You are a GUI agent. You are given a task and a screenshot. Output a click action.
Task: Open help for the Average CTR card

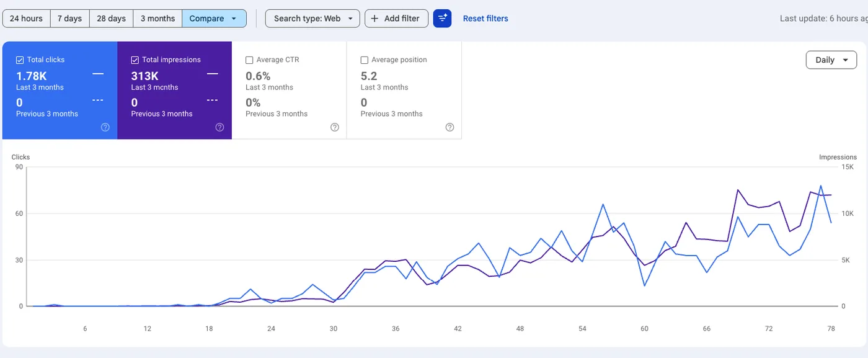pos(334,127)
